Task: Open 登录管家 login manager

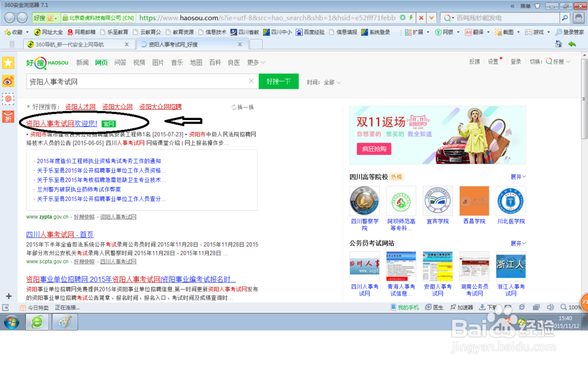Action: point(570,32)
